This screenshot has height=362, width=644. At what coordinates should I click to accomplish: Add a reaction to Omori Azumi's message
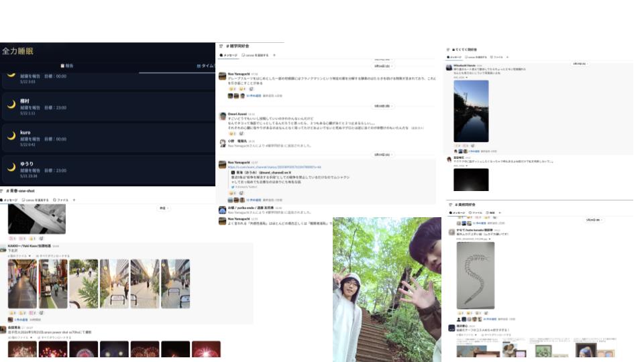241,134
